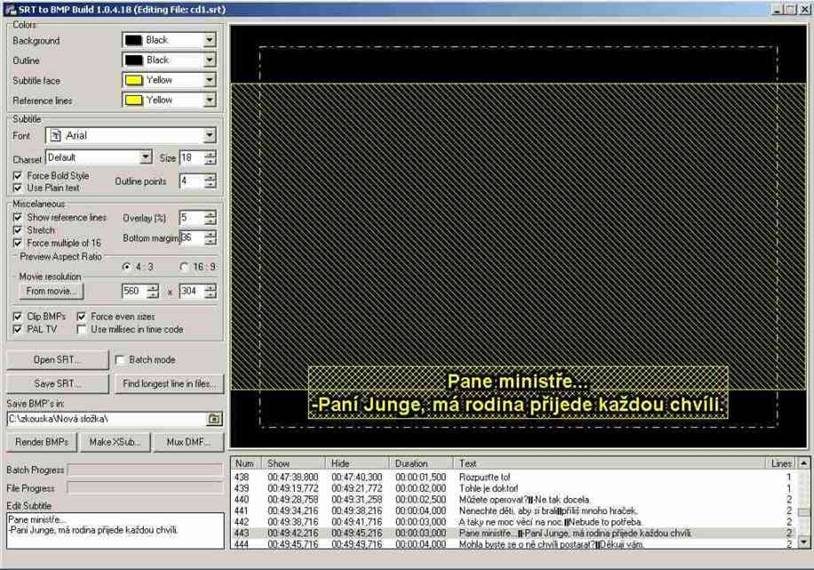Click the Text column header
This screenshot has height=570, width=814.
click(610, 463)
